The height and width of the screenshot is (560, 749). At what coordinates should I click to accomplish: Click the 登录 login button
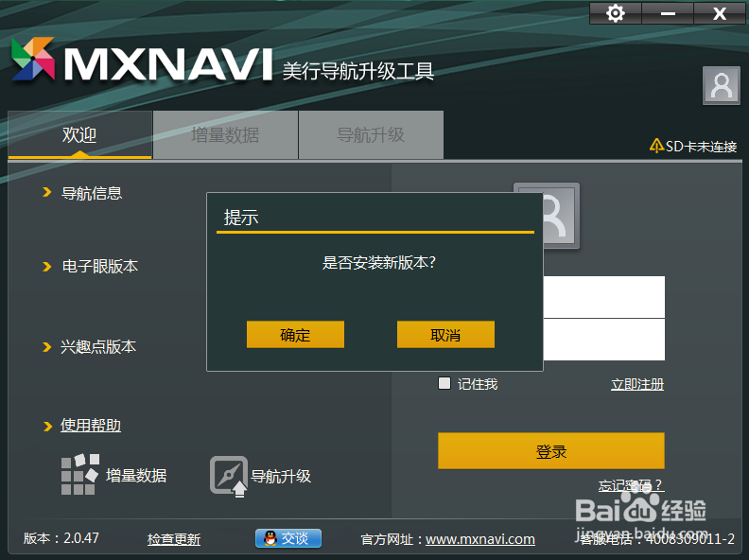(551, 450)
